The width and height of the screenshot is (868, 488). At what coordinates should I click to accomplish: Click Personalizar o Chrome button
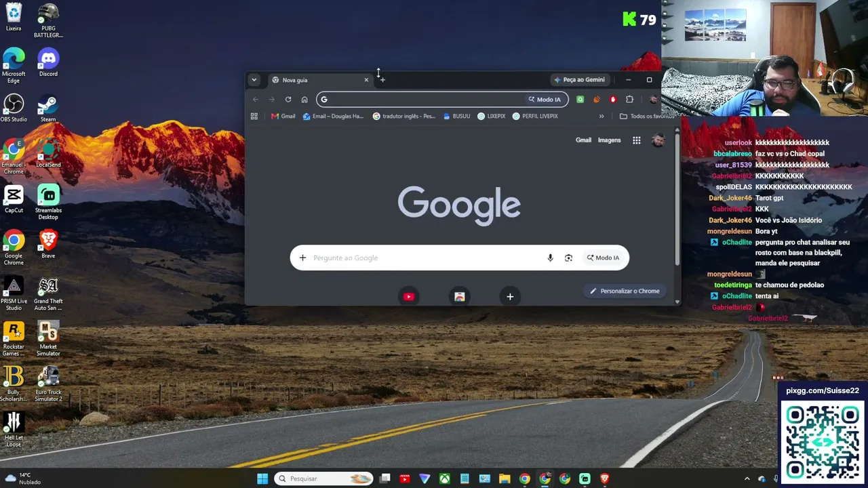(x=625, y=291)
